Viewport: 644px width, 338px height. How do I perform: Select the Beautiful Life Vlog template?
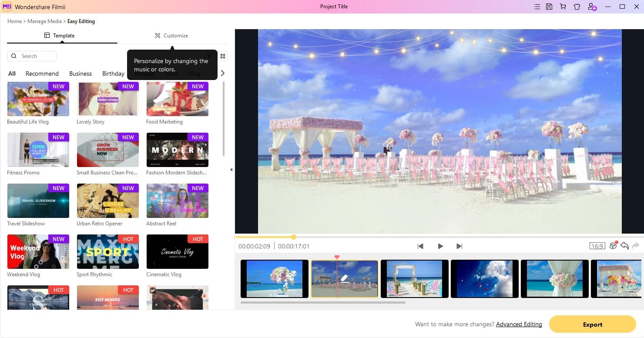pyautogui.click(x=38, y=99)
